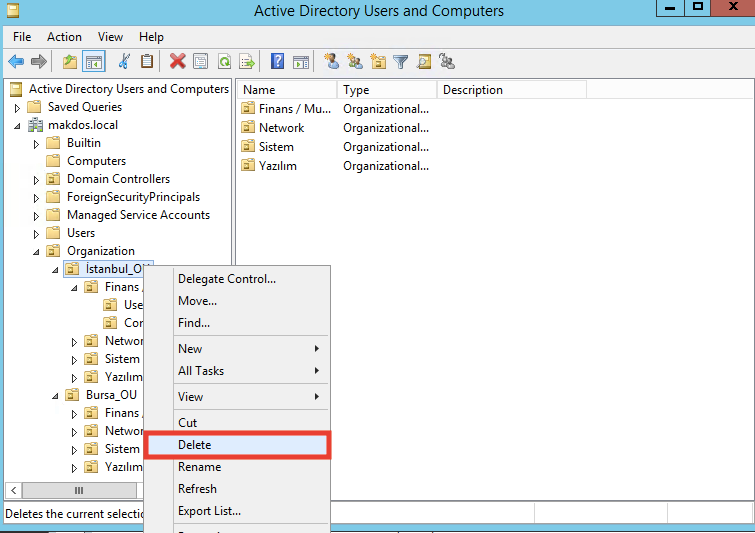755x533 pixels.
Task: Click the filter funnel toolbar icon
Action: [x=401, y=62]
